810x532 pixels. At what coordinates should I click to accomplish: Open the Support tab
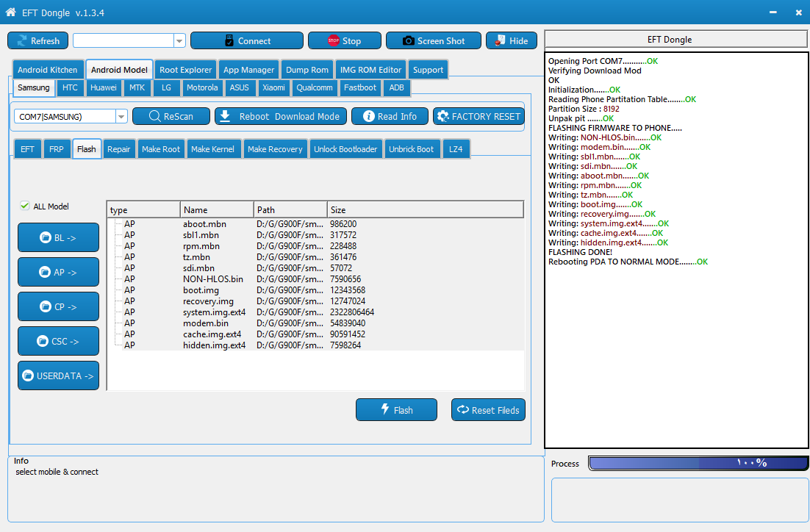pyautogui.click(x=428, y=70)
